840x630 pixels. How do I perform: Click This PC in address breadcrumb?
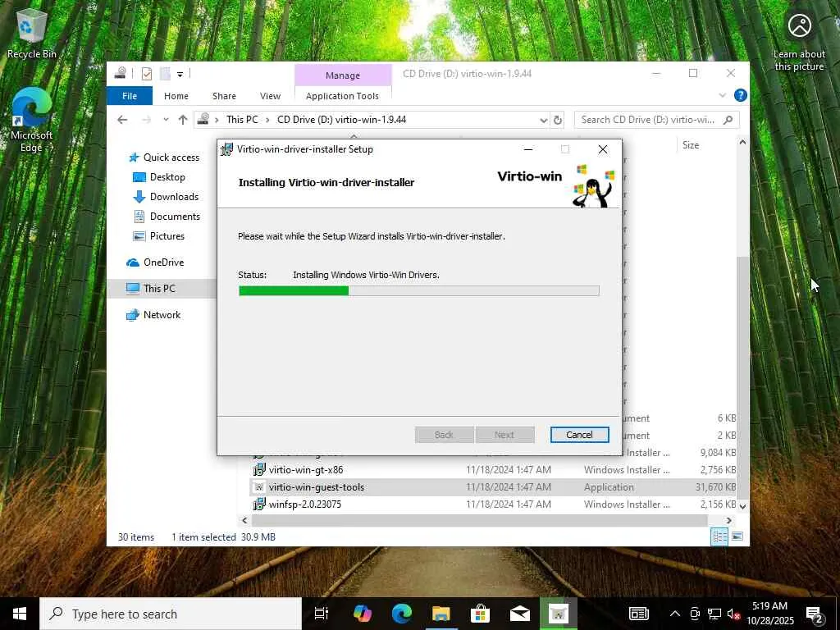[x=242, y=120]
